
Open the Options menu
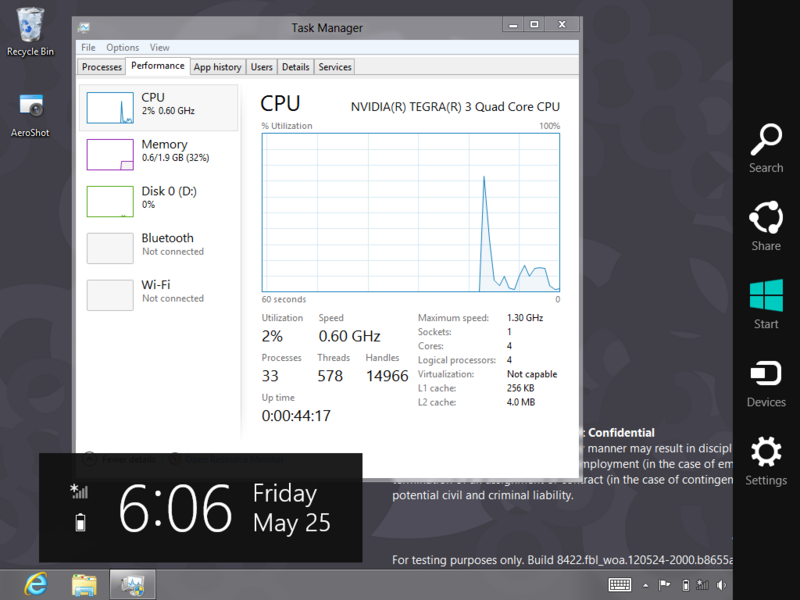(122, 47)
